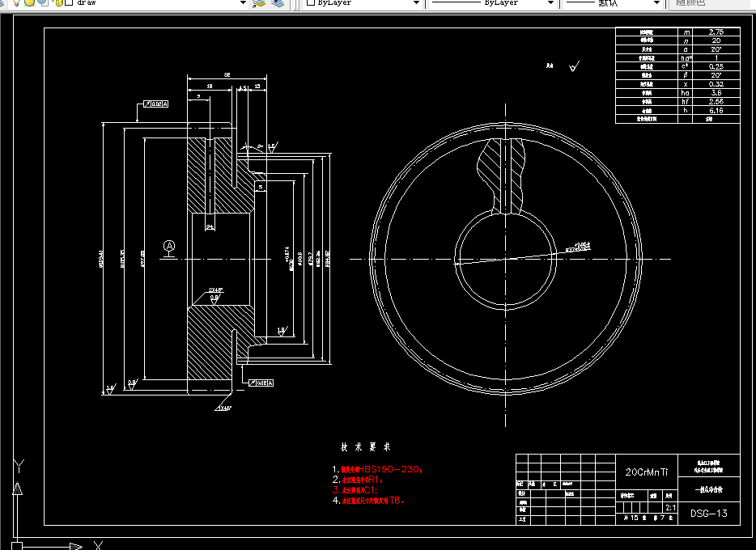Select requirement line 2 ending in R1
Viewport: 756px width, 550px height.
click(x=358, y=480)
